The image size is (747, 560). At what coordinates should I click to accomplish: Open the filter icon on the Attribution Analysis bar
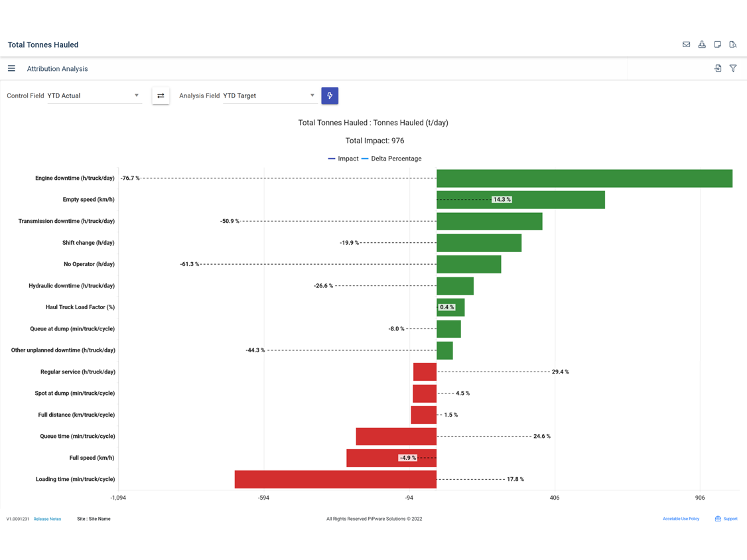click(x=733, y=68)
